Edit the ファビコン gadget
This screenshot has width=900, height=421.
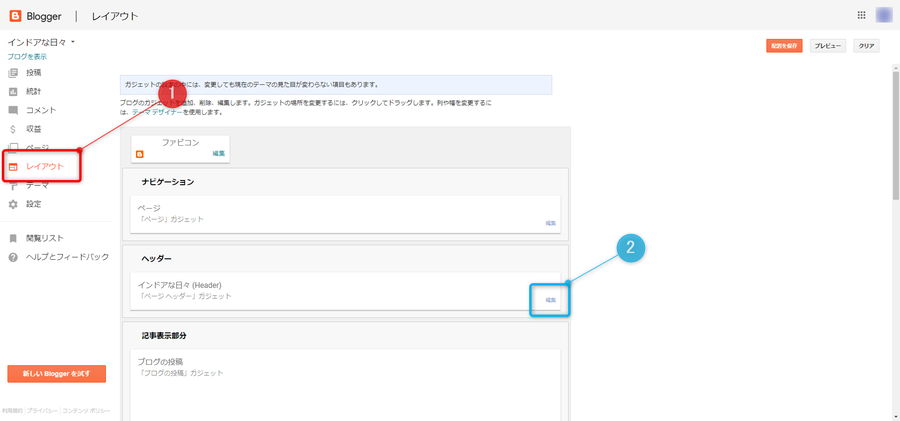pos(219,153)
